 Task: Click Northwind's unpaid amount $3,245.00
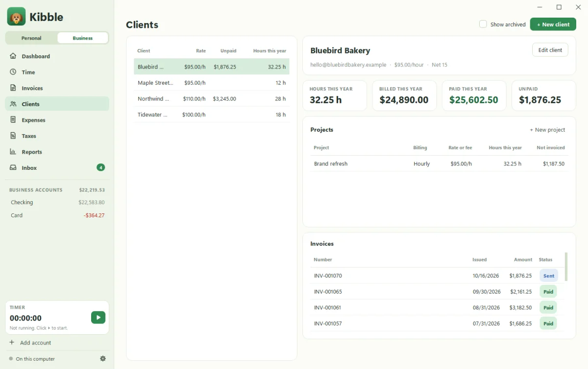point(224,98)
